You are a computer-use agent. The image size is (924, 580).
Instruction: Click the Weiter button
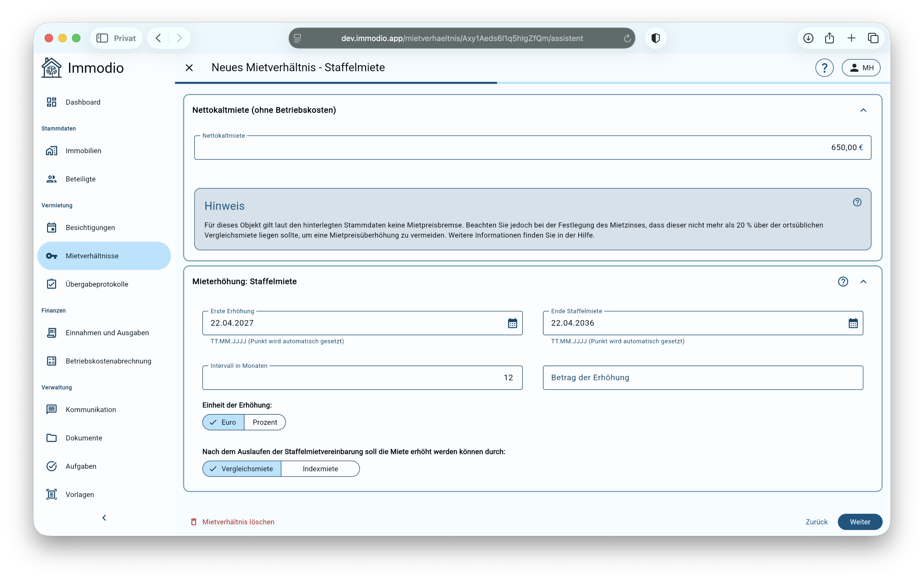860,522
